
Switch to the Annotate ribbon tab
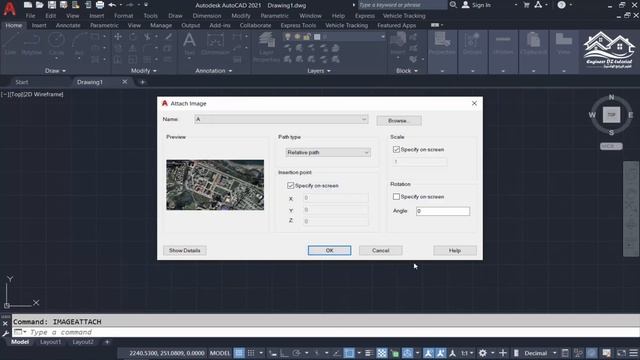coord(68,25)
